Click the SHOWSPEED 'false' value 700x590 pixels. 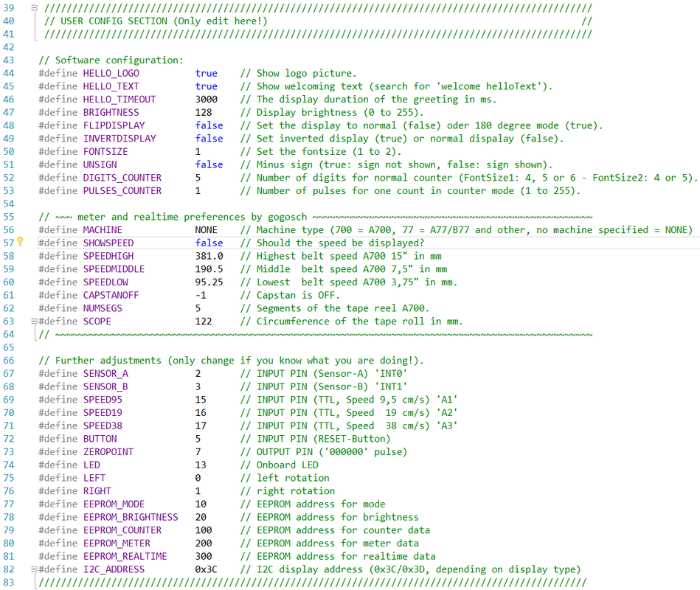pyautogui.click(x=209, y=243)
